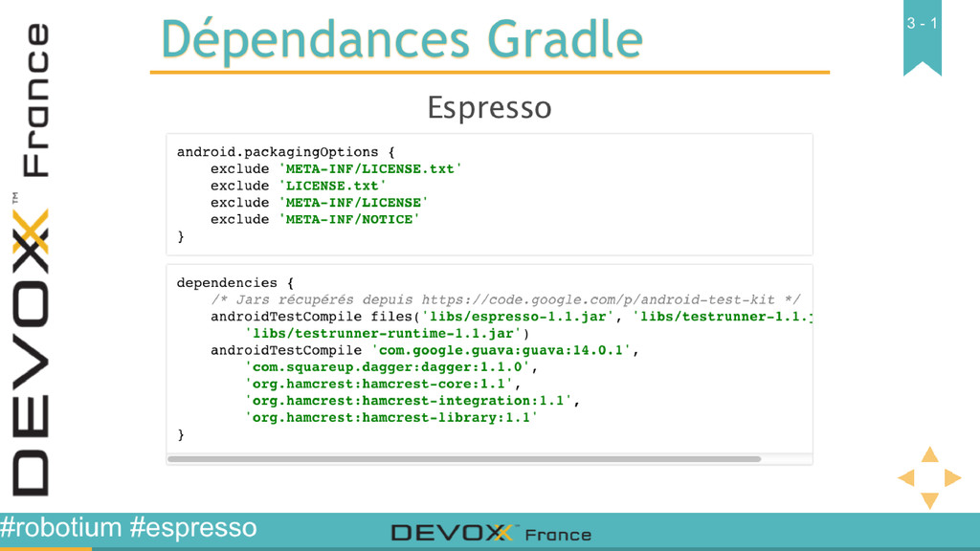Click the horizontal scrollbar of the dependencies code block
980x551 pixels.
pos(464,459)
